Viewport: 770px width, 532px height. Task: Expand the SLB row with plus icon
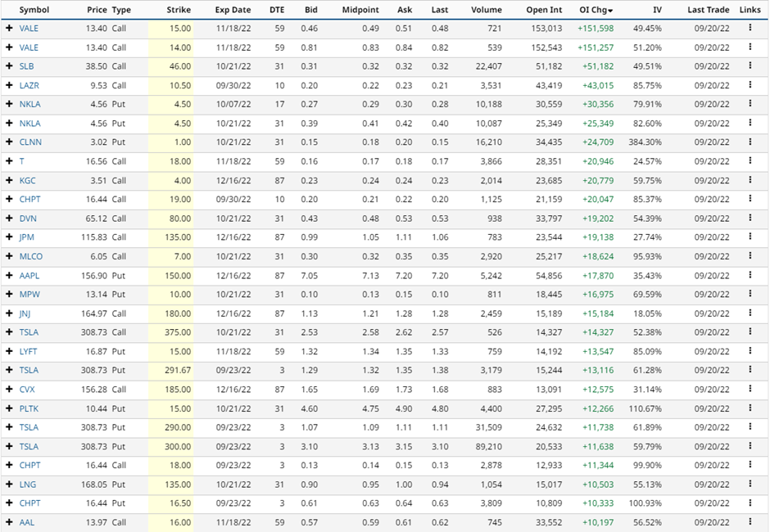pyautogui.click(x=9, y=66)
